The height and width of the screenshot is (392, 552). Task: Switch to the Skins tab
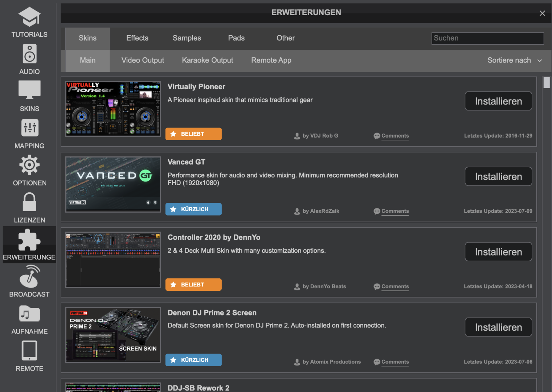click(x=87, y=38)
